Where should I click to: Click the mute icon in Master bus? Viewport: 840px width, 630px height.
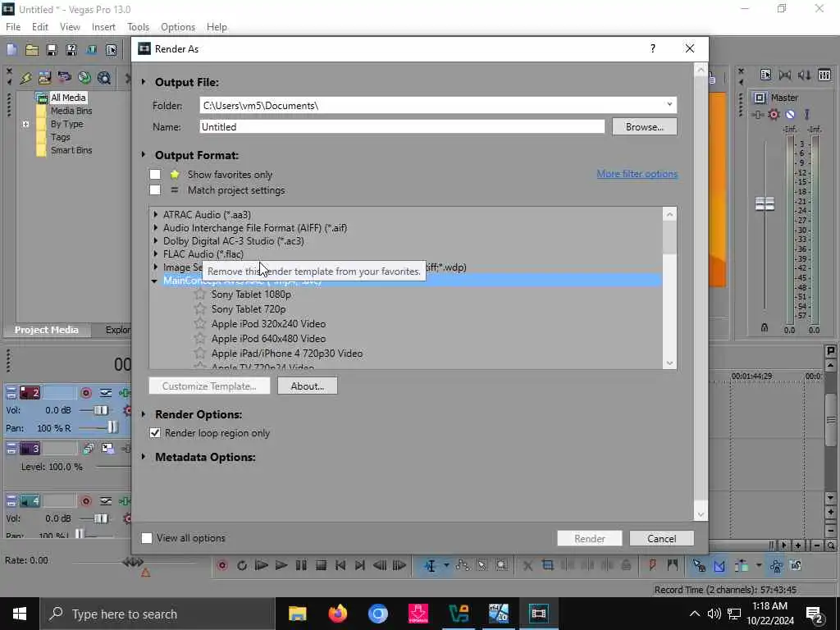790,114
